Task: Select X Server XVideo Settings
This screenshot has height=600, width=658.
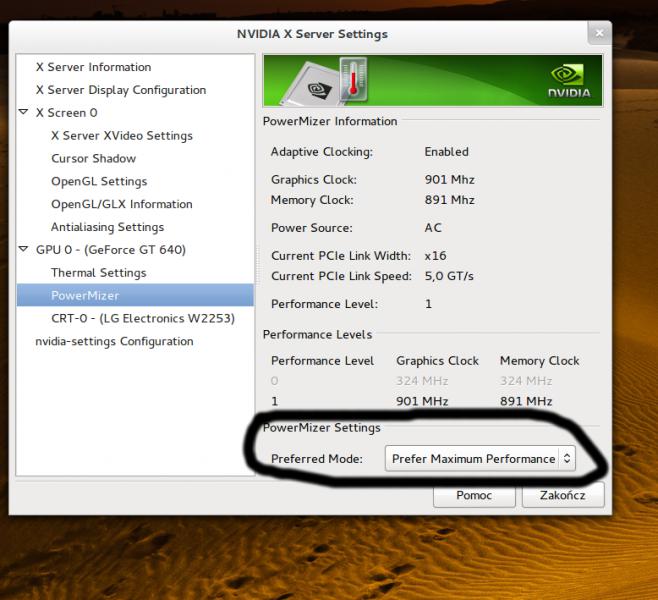Action: [x=121, y=136]
